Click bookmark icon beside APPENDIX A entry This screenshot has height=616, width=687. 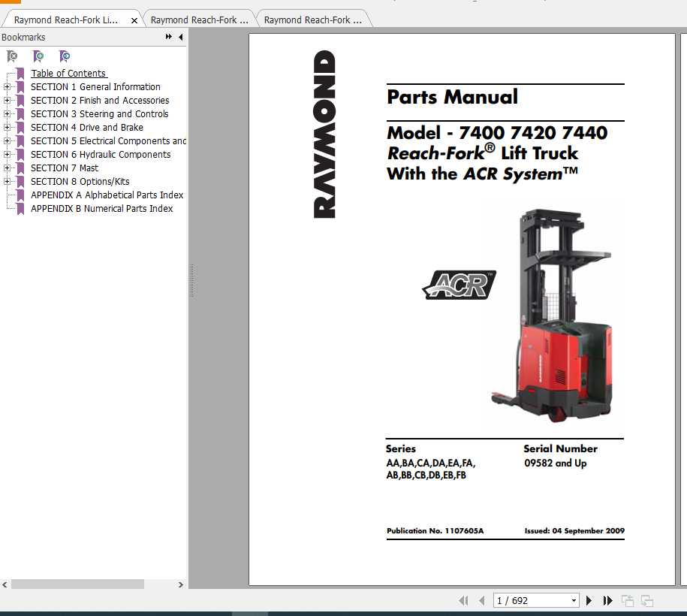[20, 195]
